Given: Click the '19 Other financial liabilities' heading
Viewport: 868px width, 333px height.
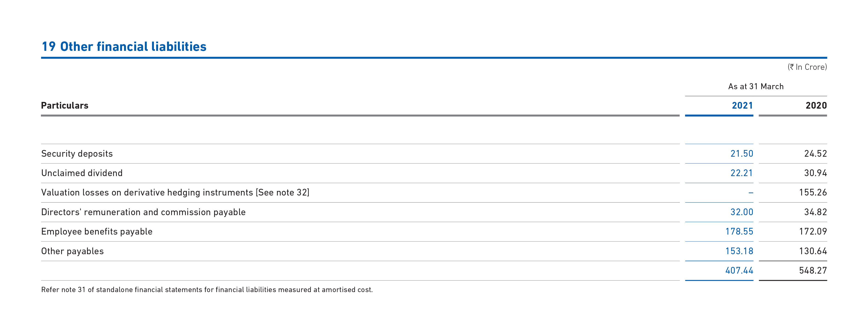Looking at the screenshot, I should [x=124, y=46].
